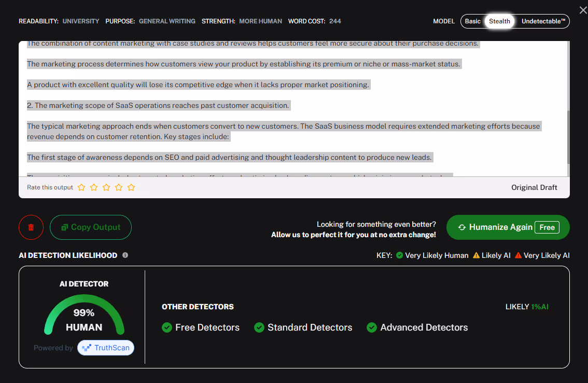Click the green checkmark beside Advanced Detectors
This screenshot has width=588, height=383.
click(372, 327)
